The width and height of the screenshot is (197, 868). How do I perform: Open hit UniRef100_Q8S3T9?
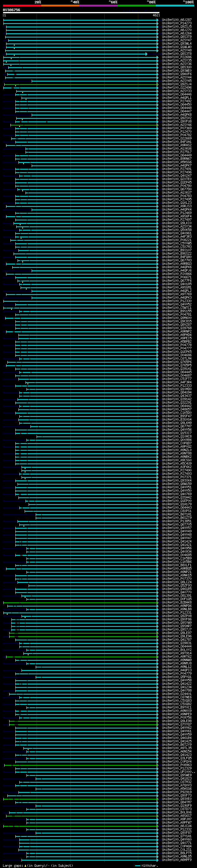(x=177, y=37)
